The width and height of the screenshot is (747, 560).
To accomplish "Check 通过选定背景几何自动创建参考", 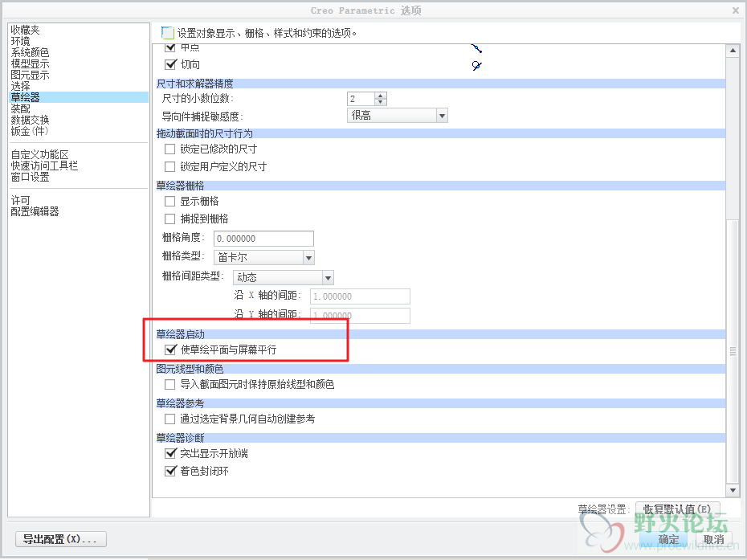I will click(169, 419).
